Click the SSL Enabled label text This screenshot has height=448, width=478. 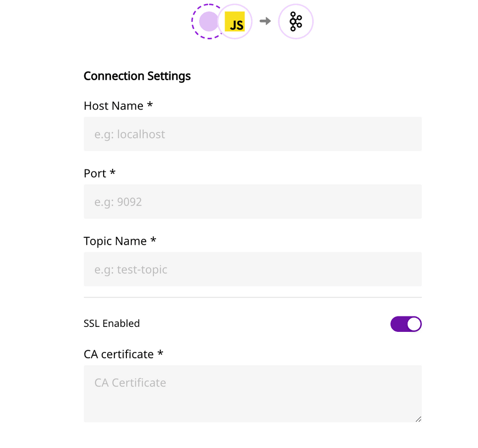point(112,323)
